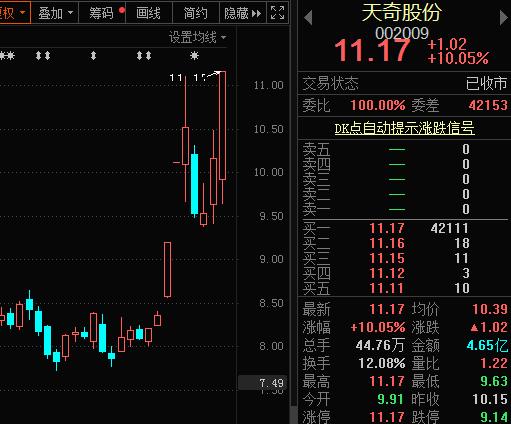Select the 画线 drawing tool

pyautogui.click(x=149, y=13)
